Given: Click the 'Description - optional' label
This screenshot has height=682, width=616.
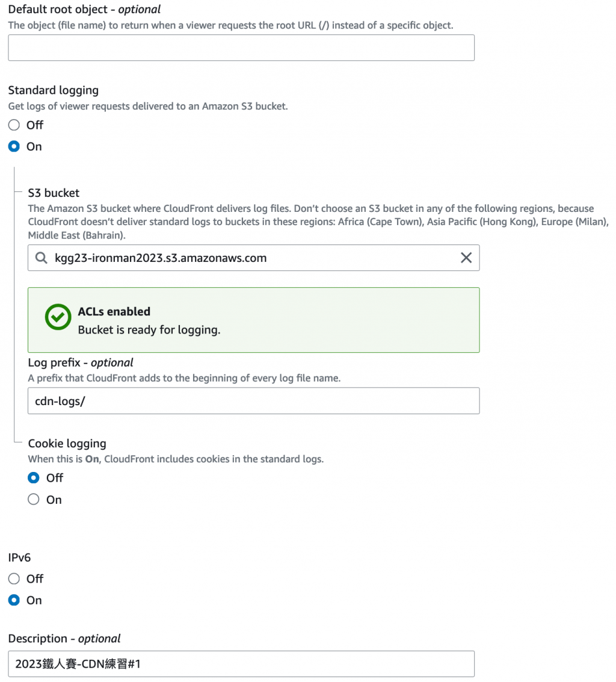Looking at the screenshot, I should pos(64,639).
